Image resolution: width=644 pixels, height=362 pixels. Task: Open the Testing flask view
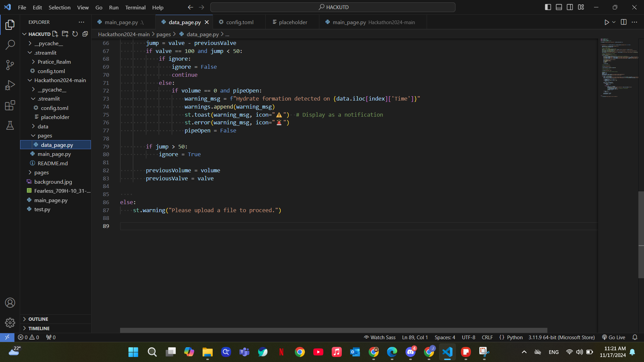coord(10,125)
